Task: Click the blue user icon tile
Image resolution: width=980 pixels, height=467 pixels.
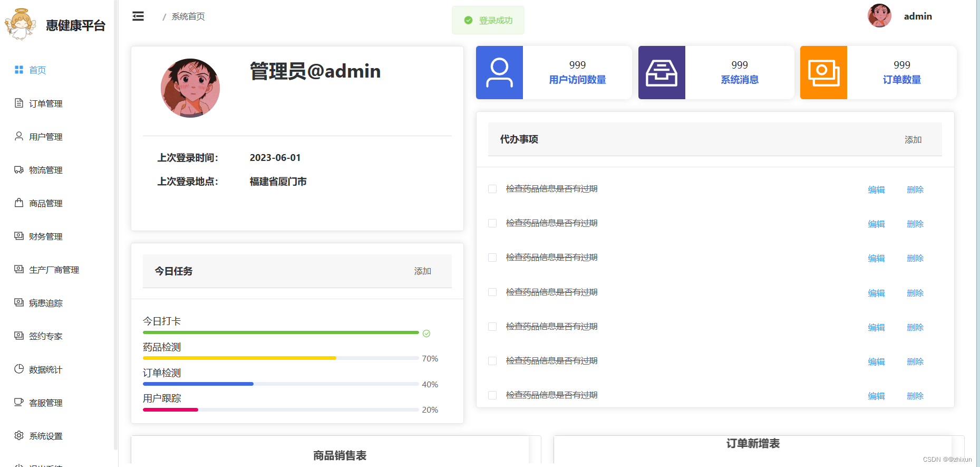Action: click(x=499, y=72)
